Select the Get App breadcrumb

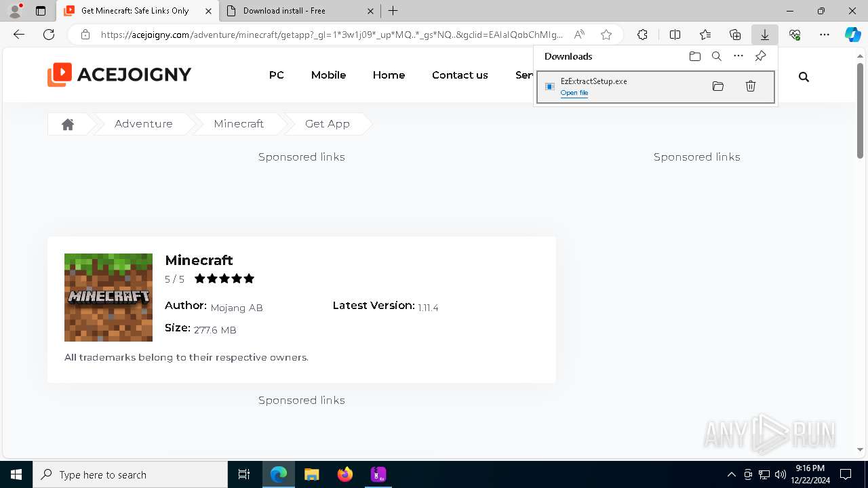[328, 124]
